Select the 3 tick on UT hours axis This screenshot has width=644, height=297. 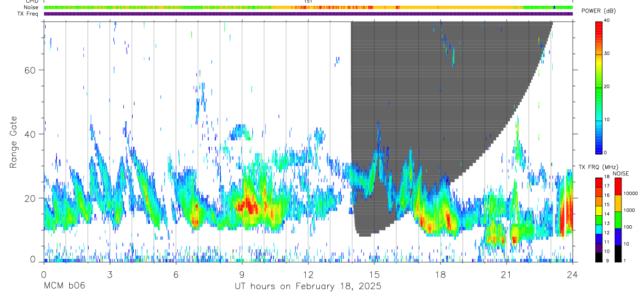point(110,274)
